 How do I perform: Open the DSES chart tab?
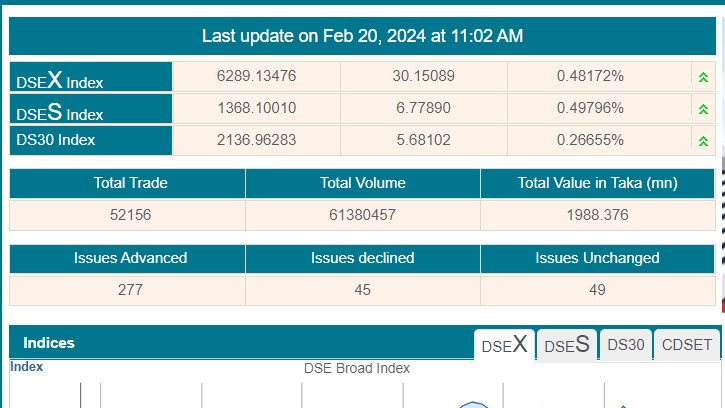(566, 345)
